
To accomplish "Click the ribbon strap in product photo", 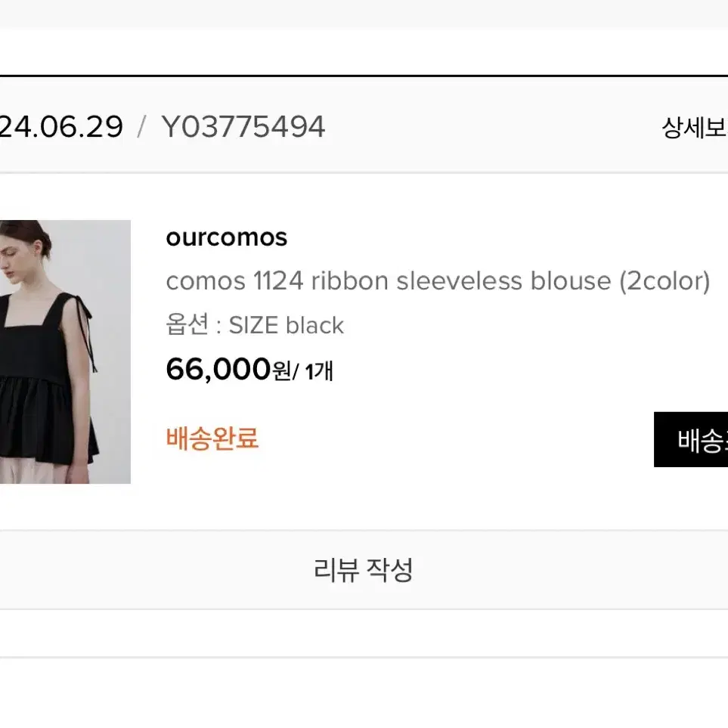I will coord(85,330).
